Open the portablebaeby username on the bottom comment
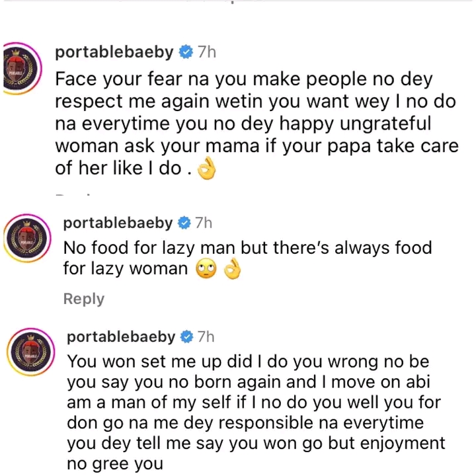Image resolution: width=476 pixels, height=476 pixels. coord(121,337)
